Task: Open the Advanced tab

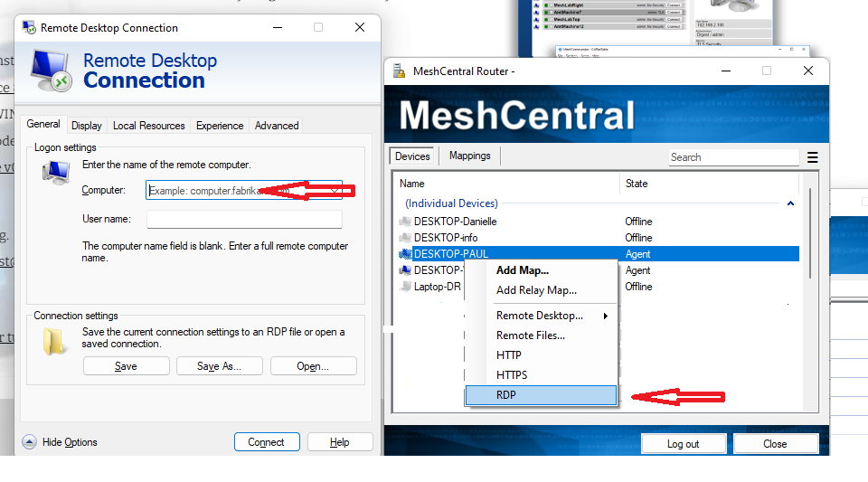Action: pyautogui.click(x=277, y=126)
